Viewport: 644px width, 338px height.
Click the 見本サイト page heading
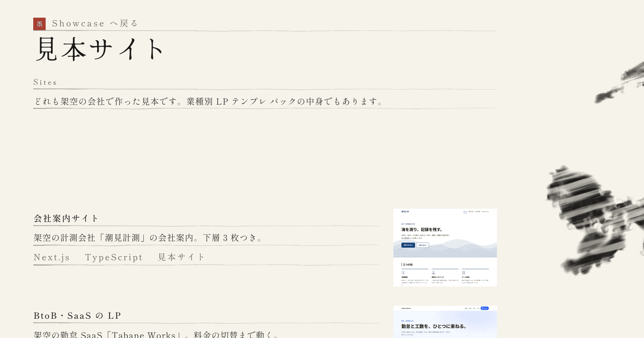(x=99, y=49)
